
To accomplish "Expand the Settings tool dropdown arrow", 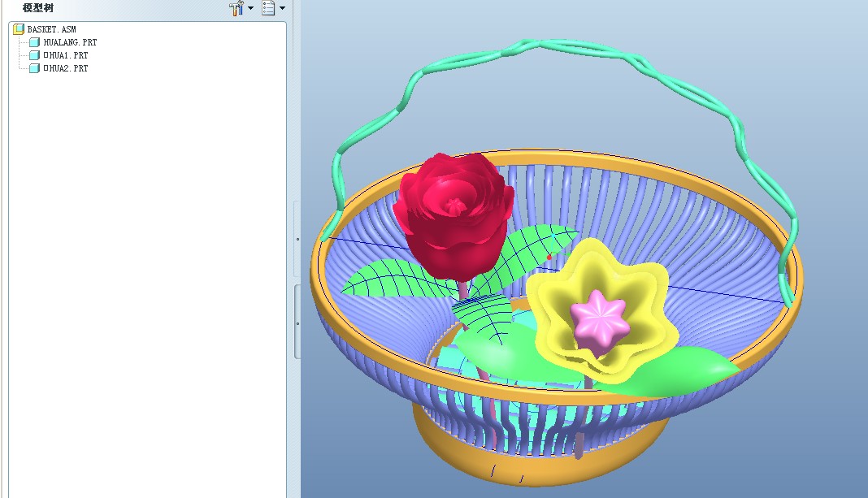I will click(251, 8).
